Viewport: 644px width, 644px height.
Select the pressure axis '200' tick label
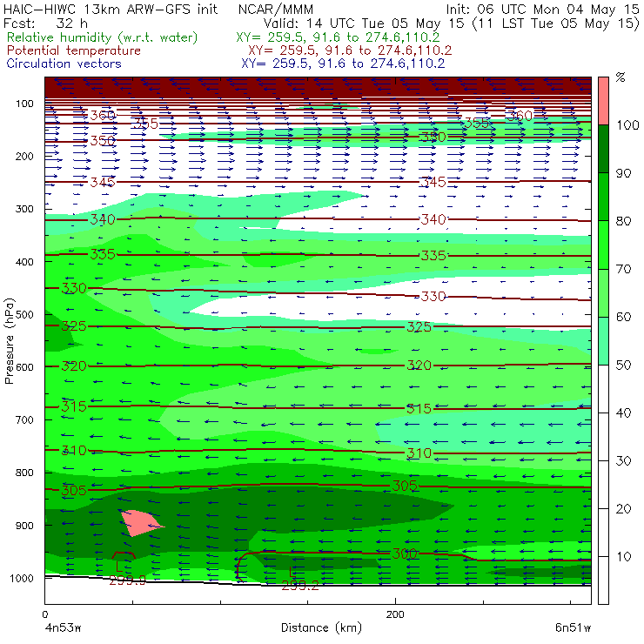[x=24, y=156]
